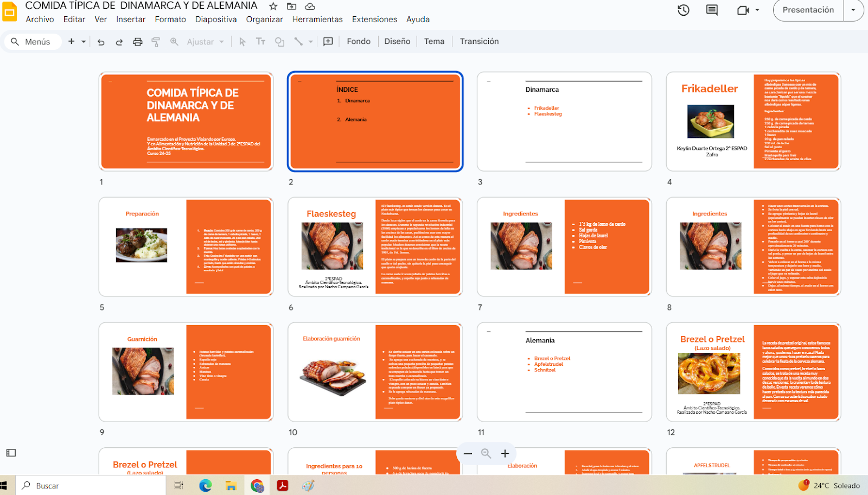868x495 pixels.
Task: Click the toolbar zoom magnifier icon
Action: pyautogui.click(x=174, y=42)
